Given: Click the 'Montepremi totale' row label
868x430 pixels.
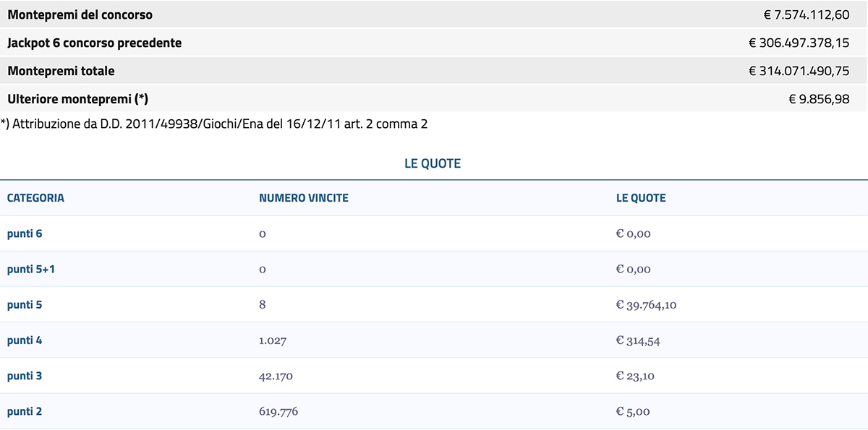Looking at the screenshot, I should [x=61, y=71].
